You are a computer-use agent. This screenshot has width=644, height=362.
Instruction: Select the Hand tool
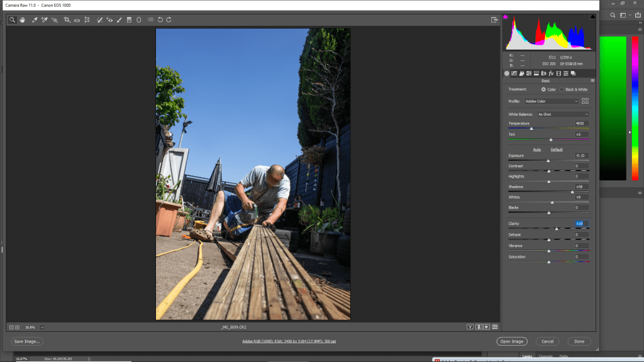tap(22, 20)
